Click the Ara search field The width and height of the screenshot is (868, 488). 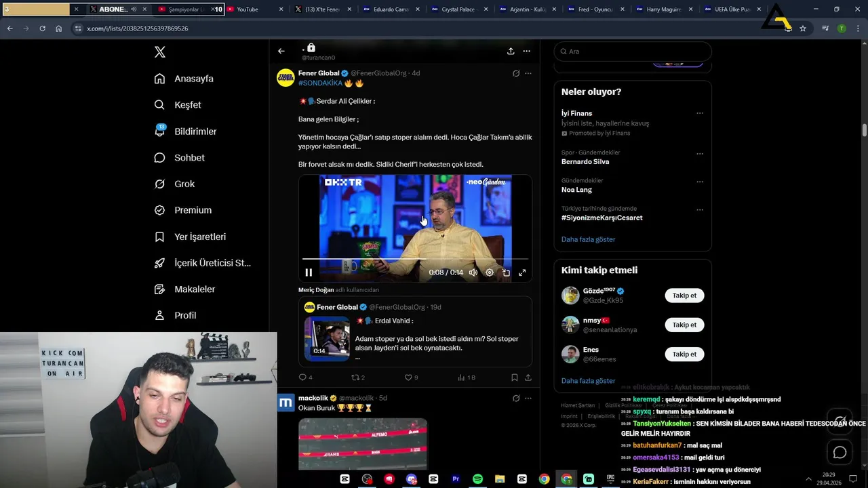coord(633,52)
